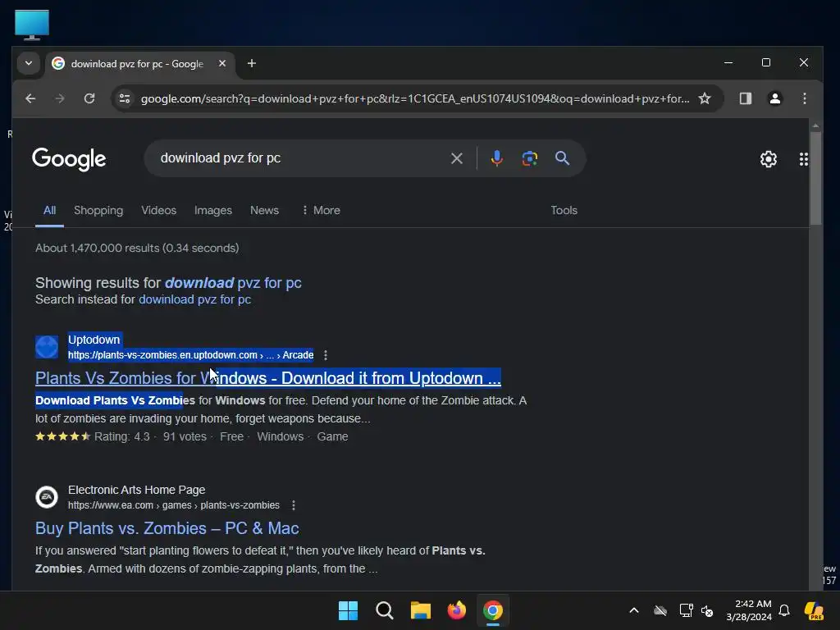Launch Firefox from taskbar
The height and width of the screenshot is (630, 840).
456,610
